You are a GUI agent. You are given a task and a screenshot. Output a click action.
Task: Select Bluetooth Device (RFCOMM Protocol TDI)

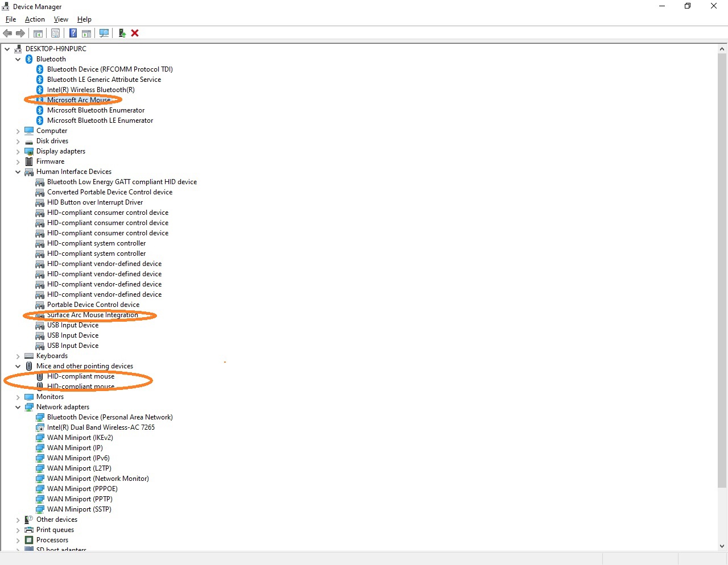(110, 69)
